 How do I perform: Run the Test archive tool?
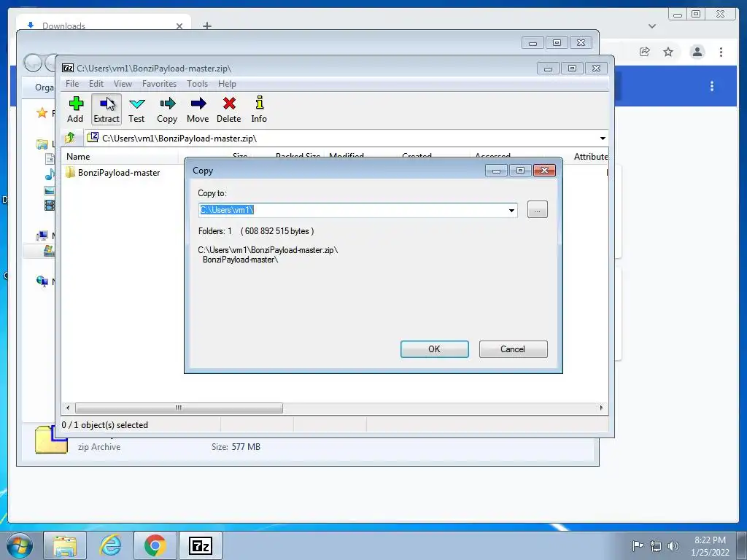coord(136,109)
